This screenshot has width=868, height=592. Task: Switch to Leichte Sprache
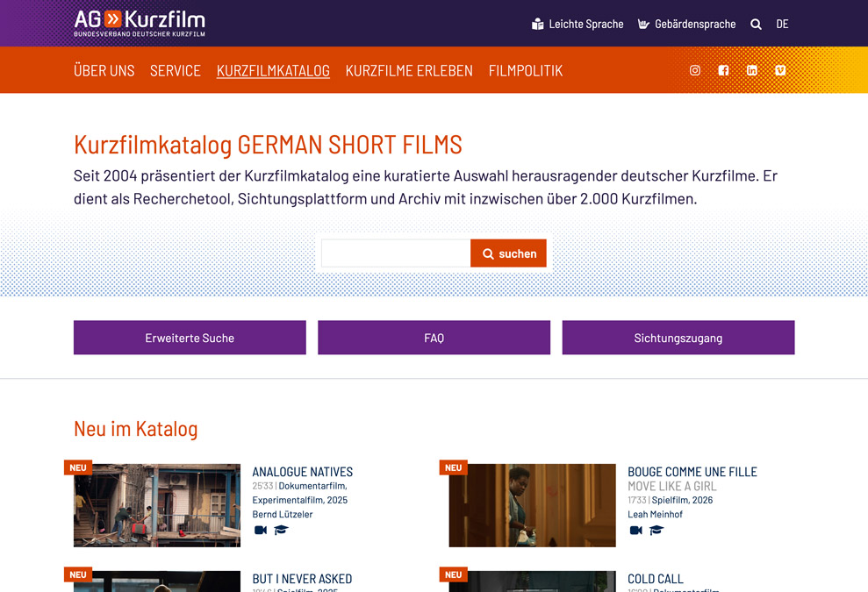tap(577, 25)
